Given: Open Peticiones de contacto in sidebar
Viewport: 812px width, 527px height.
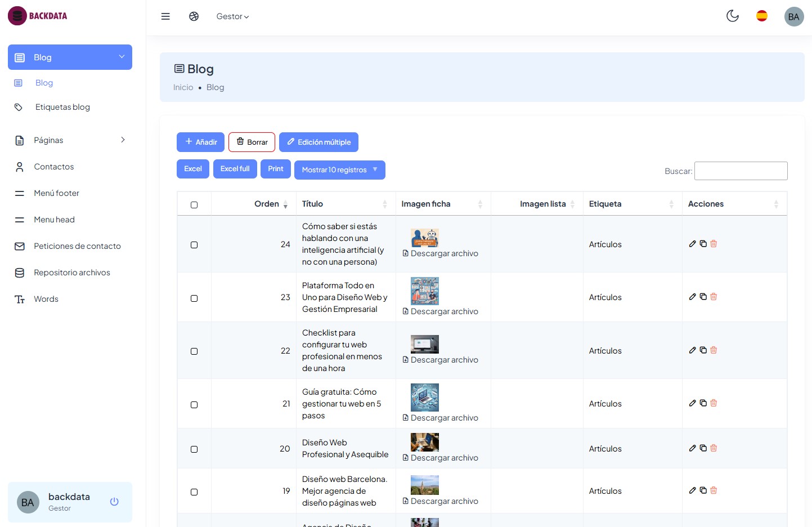Looking at the screenshot, I should pos(77,246).
